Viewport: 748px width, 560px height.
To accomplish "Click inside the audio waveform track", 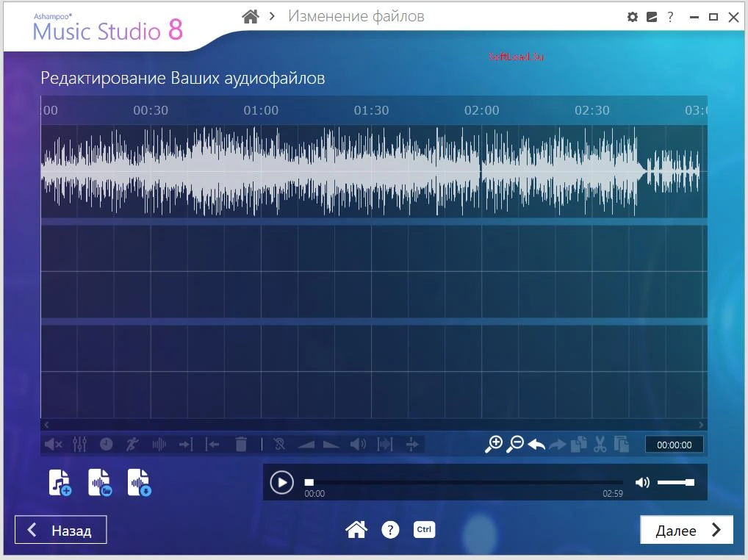I will coord(373,171).
